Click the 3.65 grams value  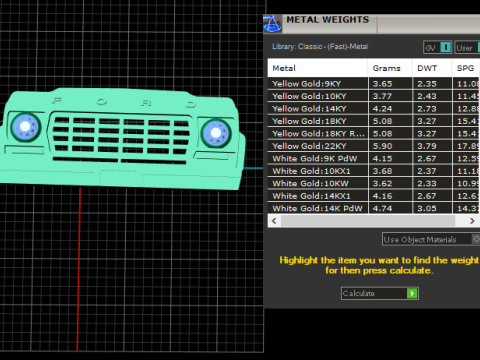[x=382, y=84]
